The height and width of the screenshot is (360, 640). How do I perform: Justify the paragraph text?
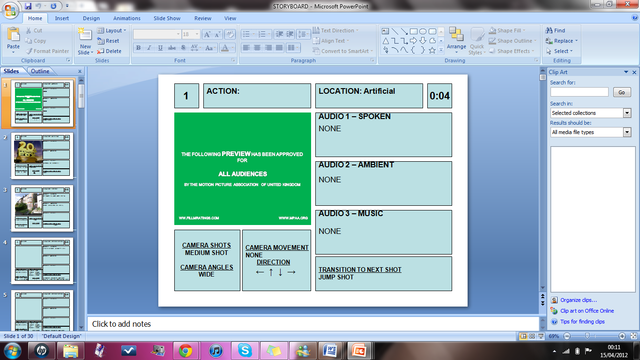(x=279, y=48)
